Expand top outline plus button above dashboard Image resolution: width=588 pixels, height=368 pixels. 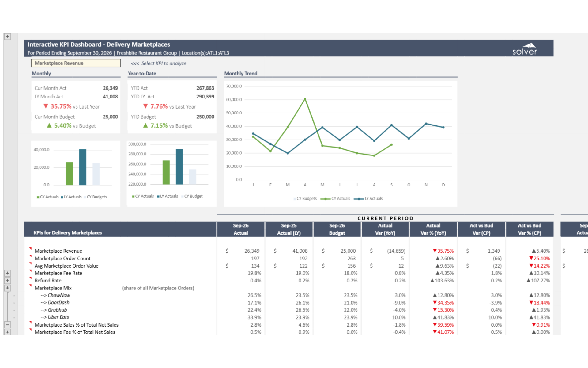tap(8, 36)
